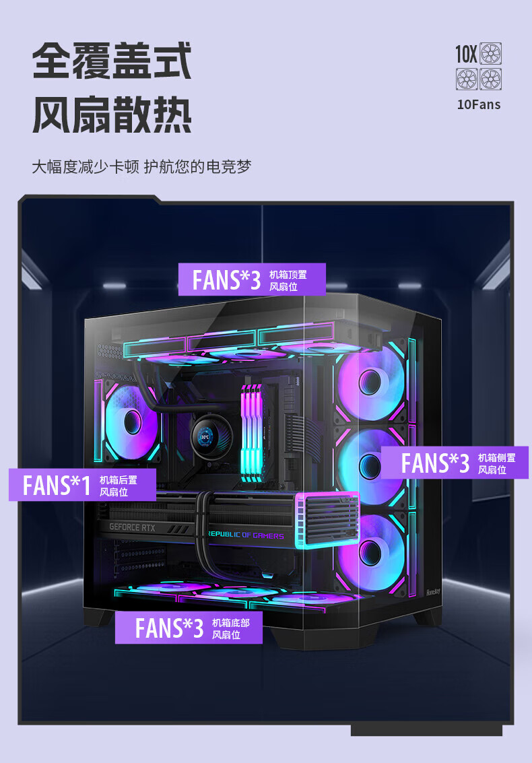The height and width of the screenshot is (763, 532).
Task: Click the rear RGB fan inside the case
Action: pyautogui.click(x=131, y=422)
